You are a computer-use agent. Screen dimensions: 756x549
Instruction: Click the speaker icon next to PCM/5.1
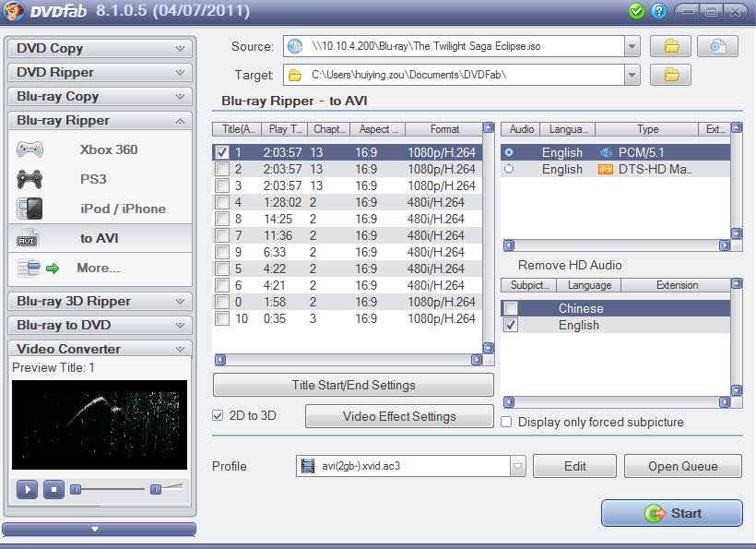tap(606, 153)
